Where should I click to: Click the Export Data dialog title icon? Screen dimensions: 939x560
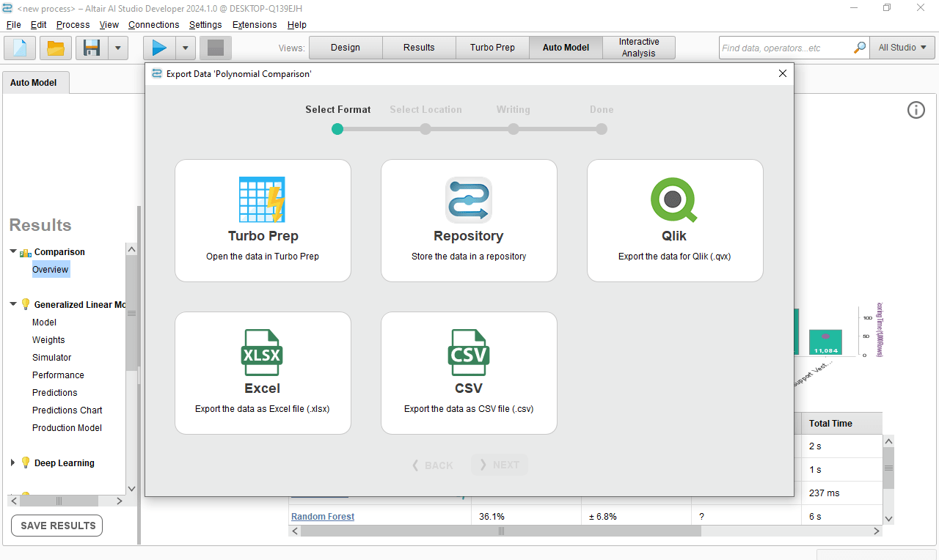click(x=157, y=73)
